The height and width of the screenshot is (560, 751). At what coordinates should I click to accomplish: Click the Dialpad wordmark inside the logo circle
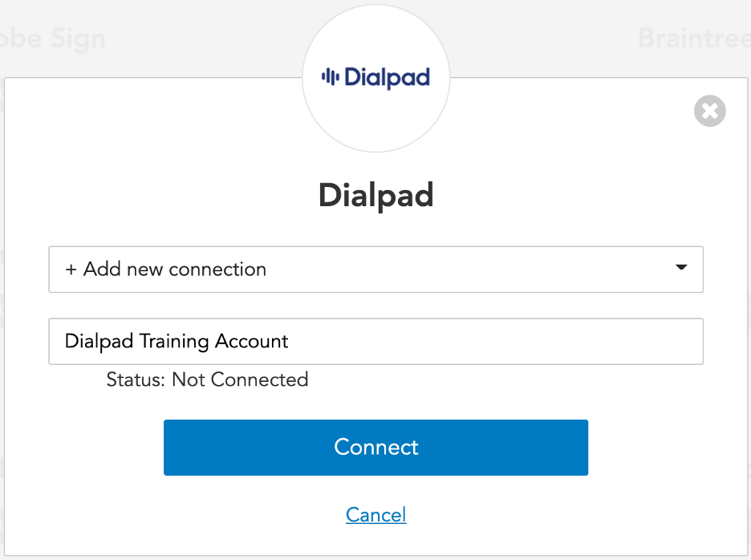pyautogui.click(x=386, y=77)
